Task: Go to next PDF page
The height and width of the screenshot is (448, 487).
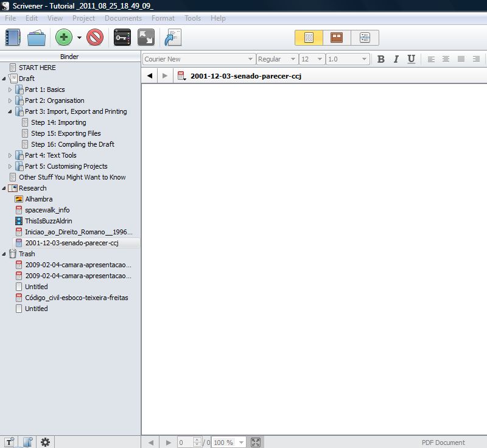Action: [x=169, y=443]
